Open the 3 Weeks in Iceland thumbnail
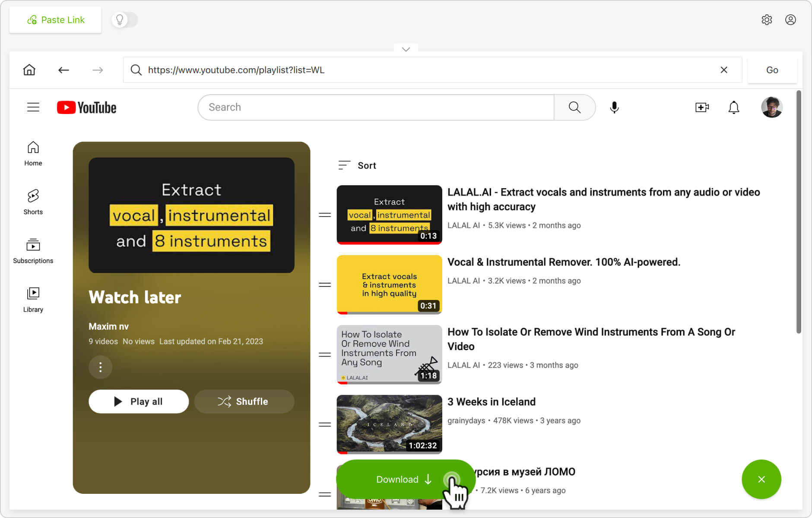Viewport: 812px width, 518px height. click(x=389, y=424)
